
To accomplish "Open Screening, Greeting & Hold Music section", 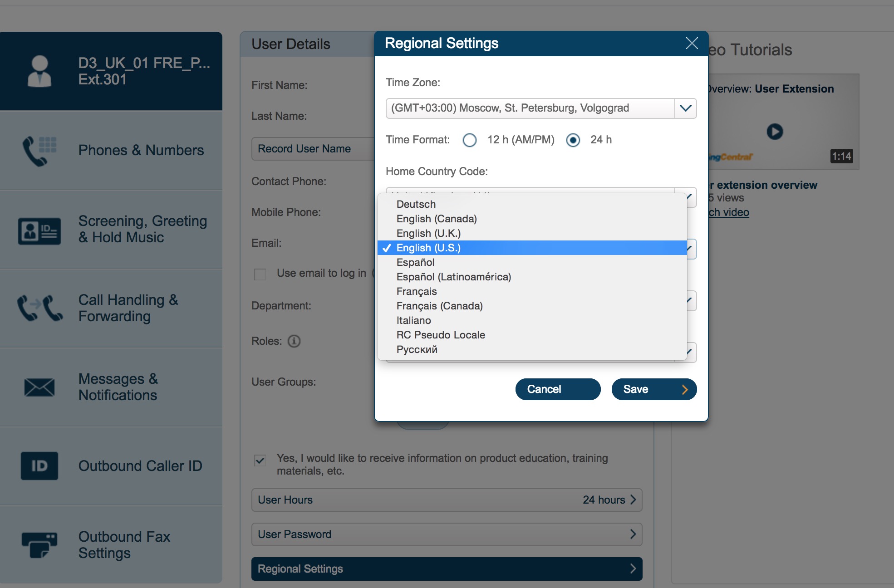I will tap(111, 230).
